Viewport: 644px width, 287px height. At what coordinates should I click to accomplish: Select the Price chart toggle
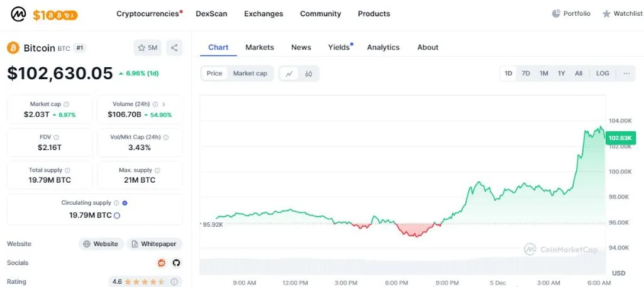214,73
